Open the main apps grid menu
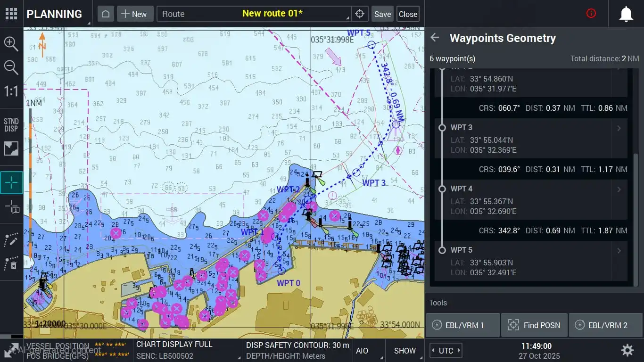The height and width of the screenshot is (362, 644). point(11,14)
